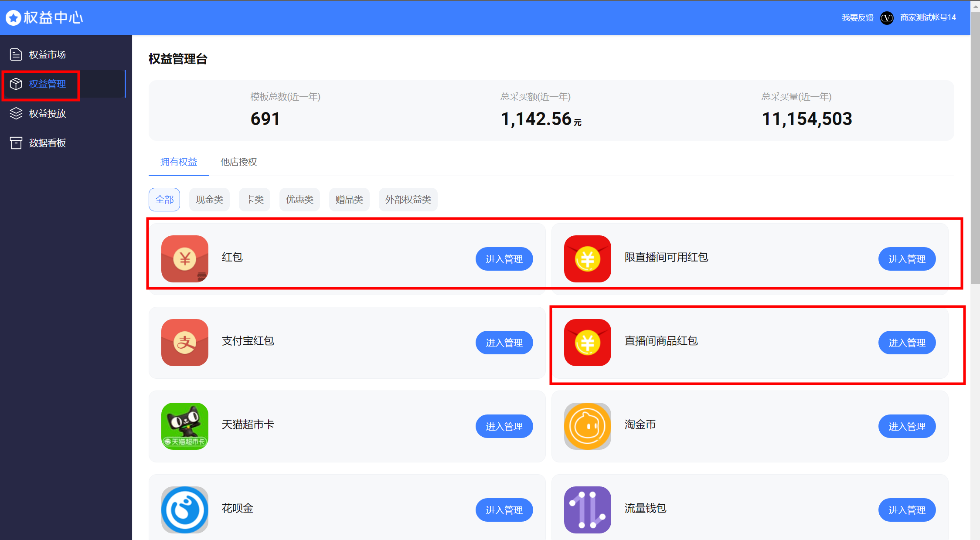Viewport: 980px width, 540px height.
Task: Click the 总采买额 value 1,142.56
Action: [536, 119]
